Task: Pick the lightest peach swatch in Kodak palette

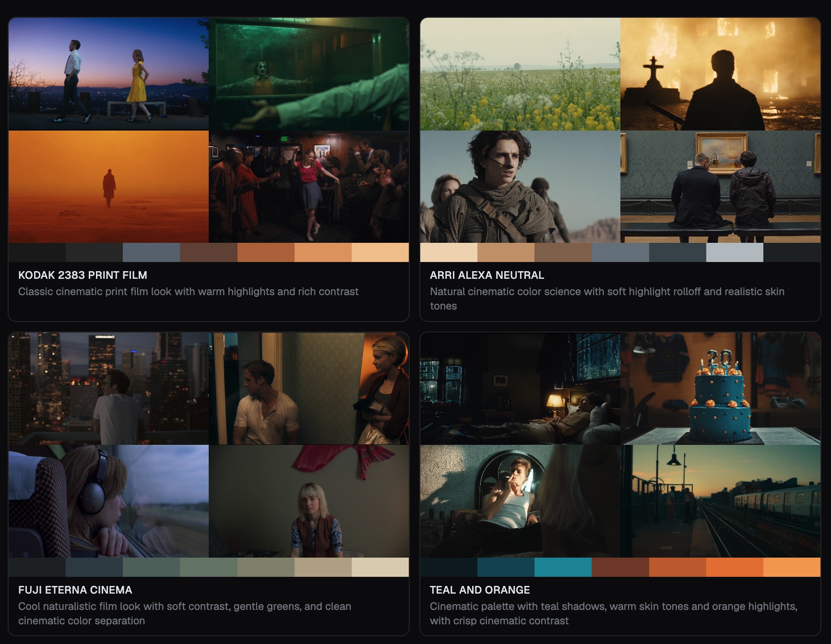Action: pos(380,252)
